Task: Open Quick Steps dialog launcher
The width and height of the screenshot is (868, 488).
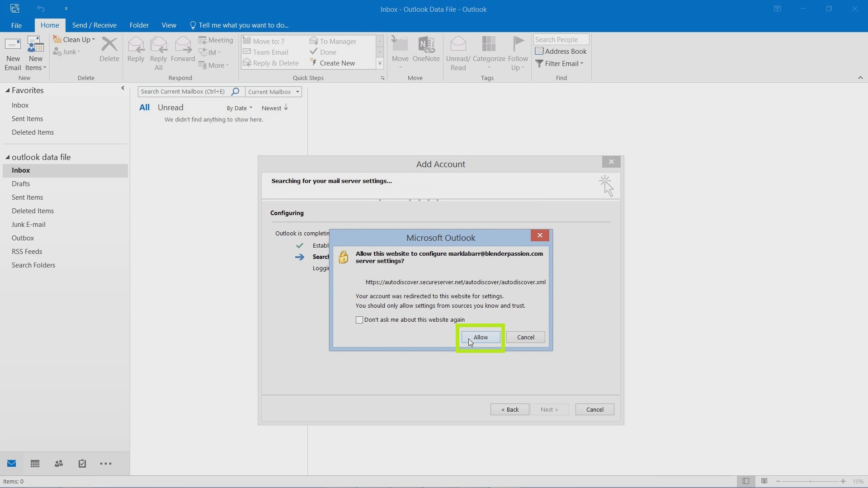Action: point(382,78)
